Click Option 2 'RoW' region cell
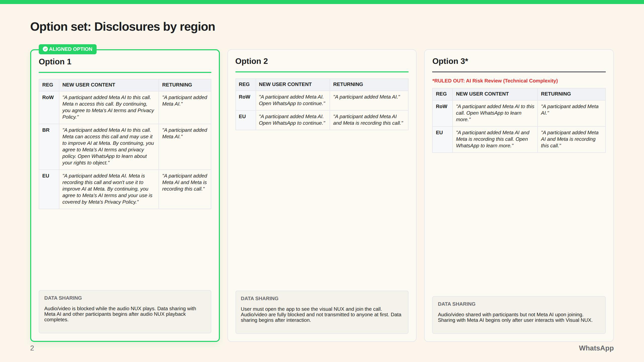Viewport: 644px width, 362px height. [246, 100]
